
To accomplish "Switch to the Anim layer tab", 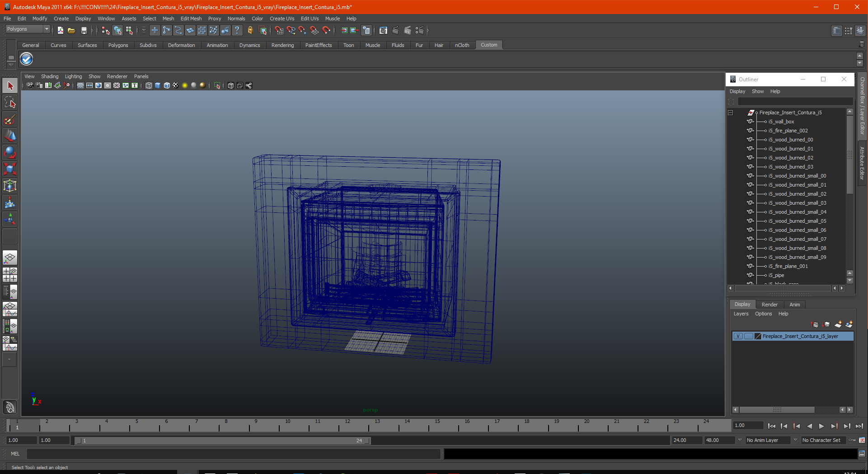I will [794, 305].
